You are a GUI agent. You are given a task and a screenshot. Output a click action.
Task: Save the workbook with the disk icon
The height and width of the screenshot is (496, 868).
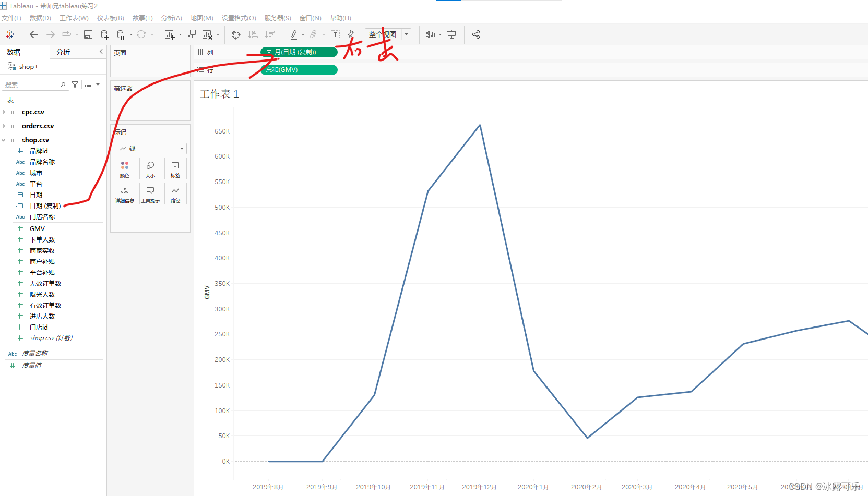pos(88,34)
